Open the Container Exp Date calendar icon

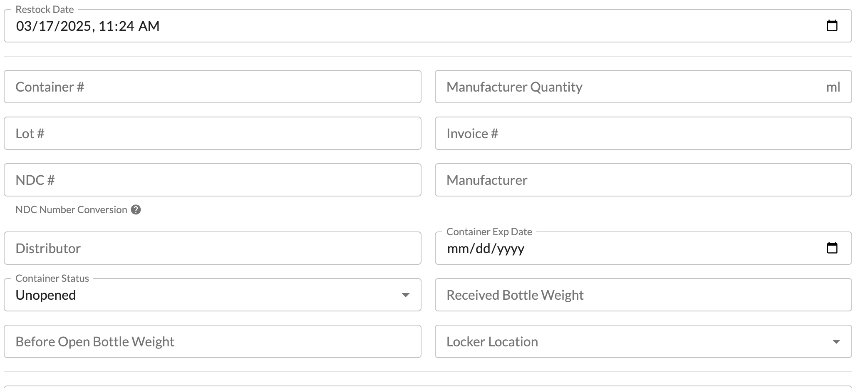832,248
